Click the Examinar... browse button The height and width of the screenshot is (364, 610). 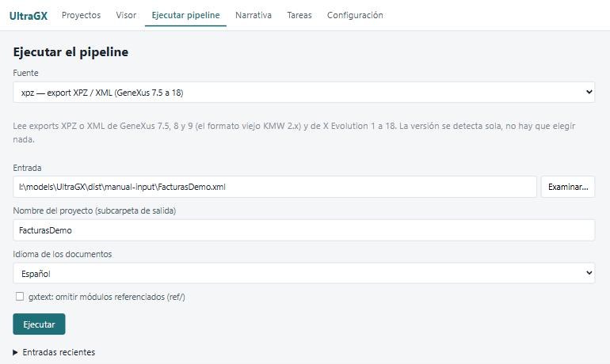[x=568, y=187]
